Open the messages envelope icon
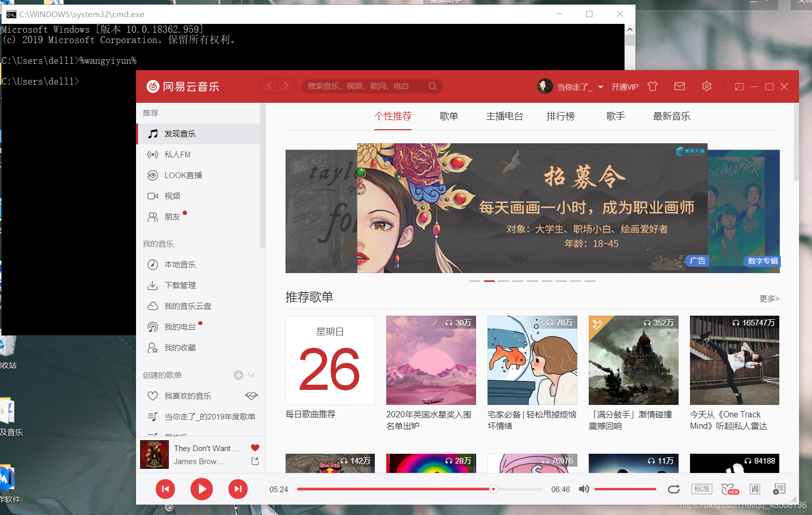This screenshot has height=515, width=812. click(680, 87)
